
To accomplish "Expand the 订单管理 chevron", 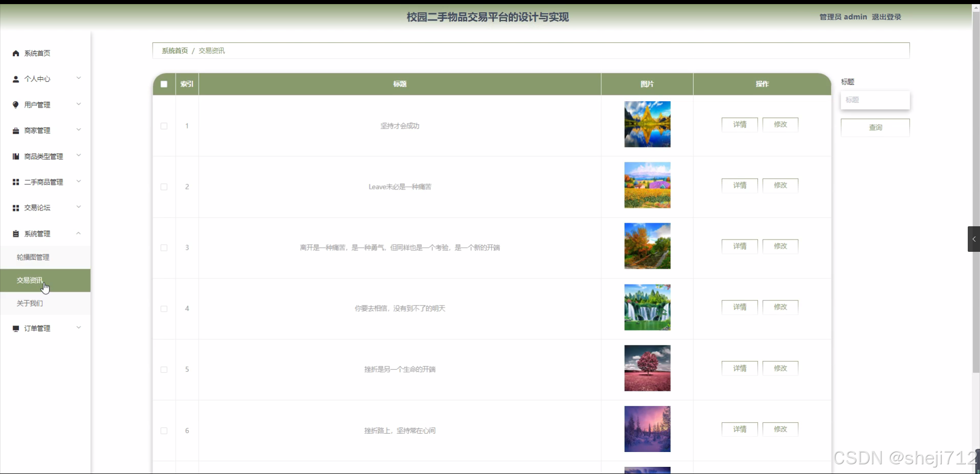I will coord(79,327).
